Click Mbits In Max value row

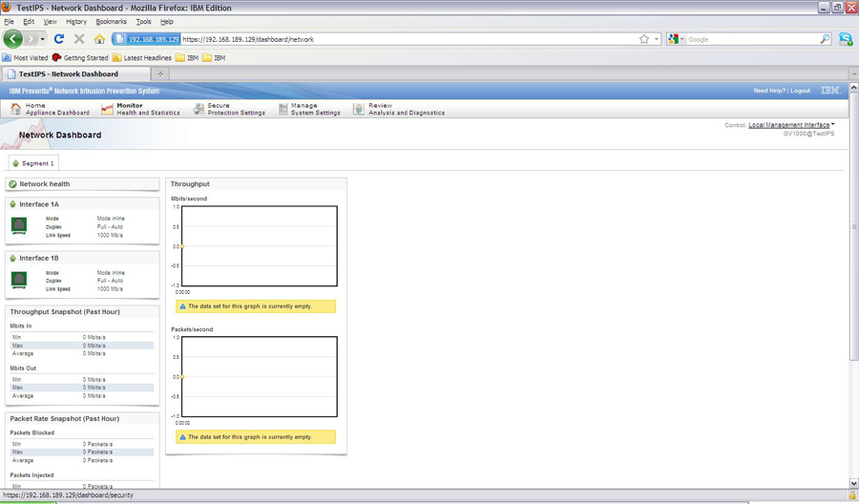(x=82, y=346)
